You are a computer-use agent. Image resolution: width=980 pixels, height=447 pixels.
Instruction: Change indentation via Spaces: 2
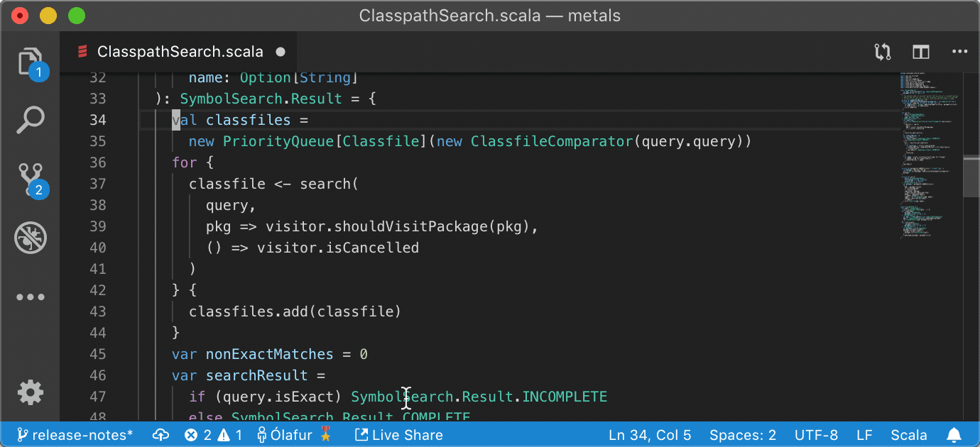click(743, 435)
